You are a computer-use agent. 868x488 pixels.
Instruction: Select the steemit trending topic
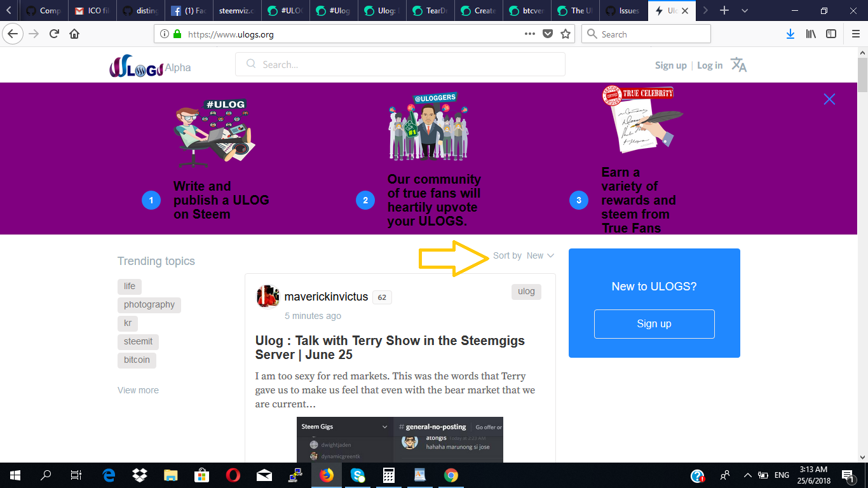[139, 342]
